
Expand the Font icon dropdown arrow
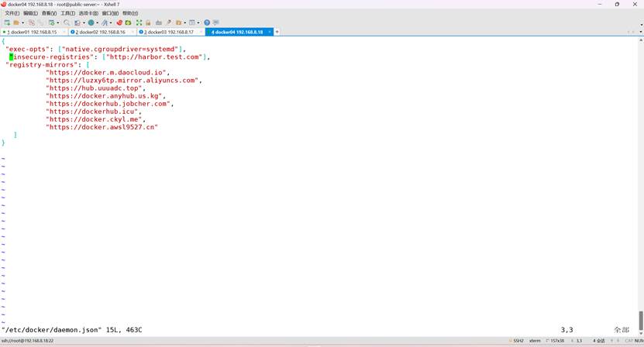pos(111,22)
